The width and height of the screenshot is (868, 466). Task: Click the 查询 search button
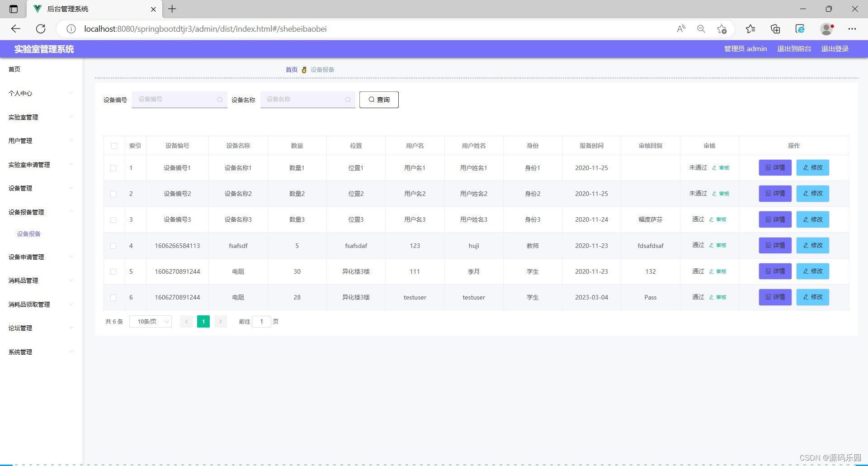click(x=379, y=100)
